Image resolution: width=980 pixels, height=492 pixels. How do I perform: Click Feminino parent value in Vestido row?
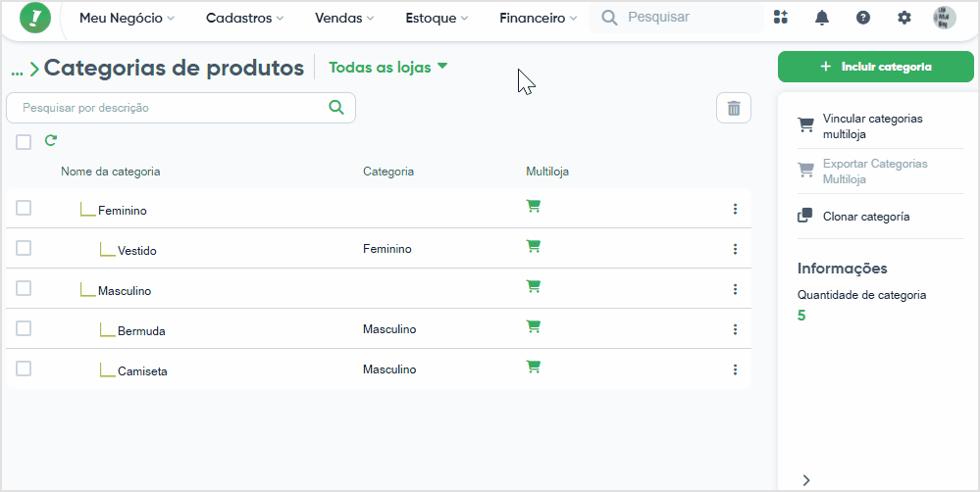pyautogui.click(x=387, y=249)
